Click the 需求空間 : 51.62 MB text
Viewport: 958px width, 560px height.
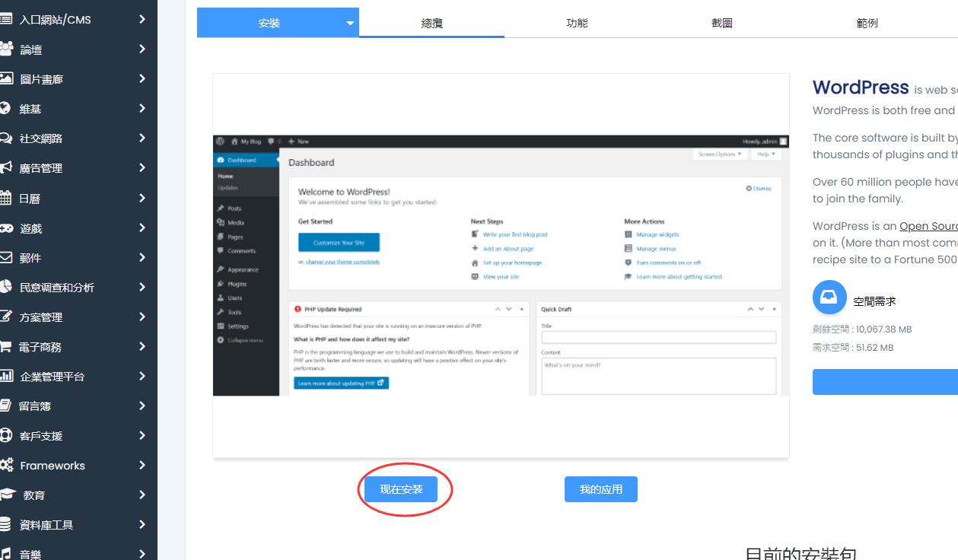click(853, 348)
